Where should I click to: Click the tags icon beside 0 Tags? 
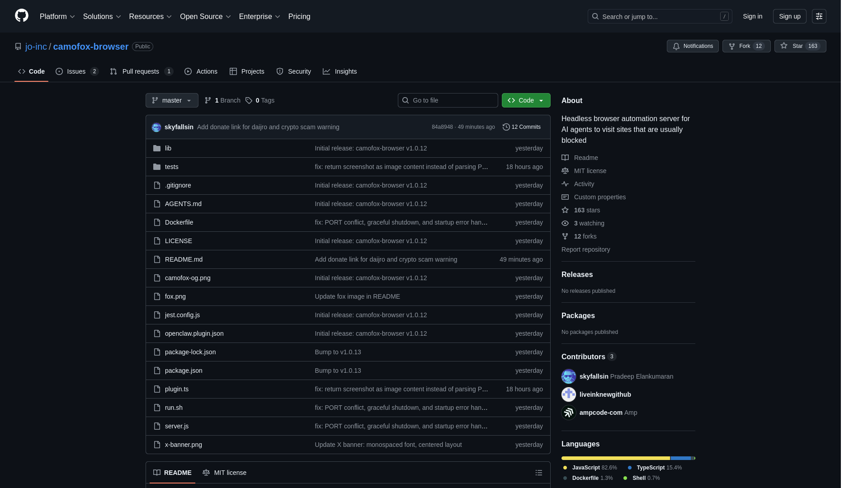[249, 100]
